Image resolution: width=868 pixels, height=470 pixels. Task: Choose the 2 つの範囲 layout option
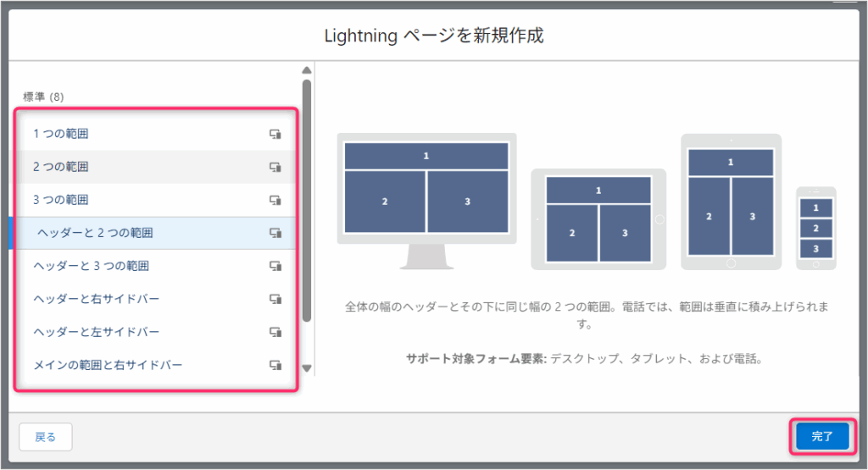61,167
